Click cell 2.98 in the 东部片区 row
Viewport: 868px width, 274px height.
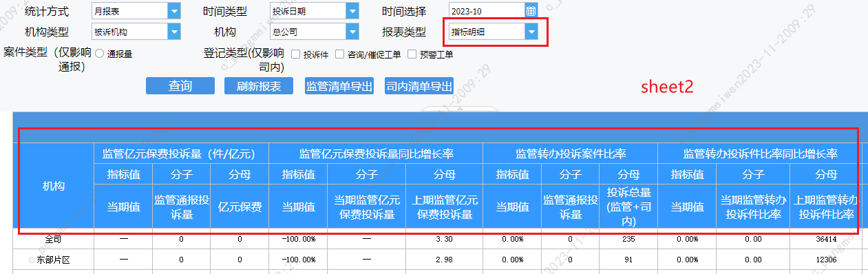pos(445,259)
